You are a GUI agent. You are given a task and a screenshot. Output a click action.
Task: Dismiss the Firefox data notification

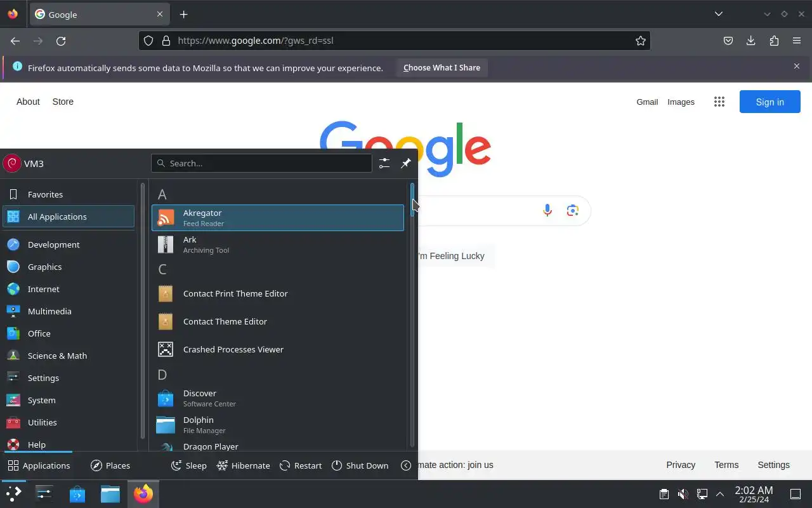[797, 66]
